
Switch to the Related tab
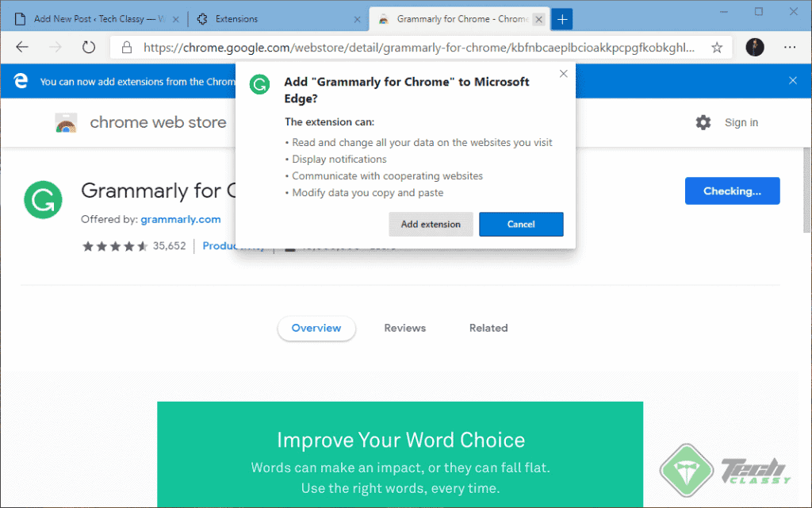pos(488,328)
